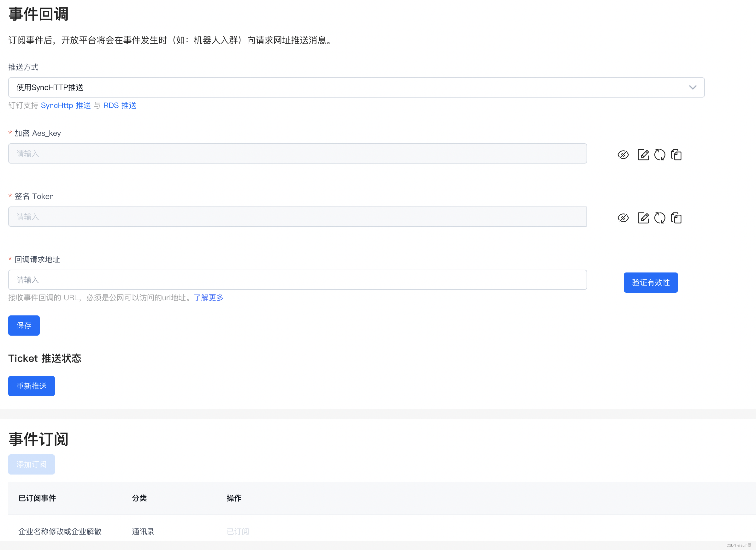Image resolution: width=756 pixels, height=550 pixels.
Task: Open the RDS 推送 link
Action: tap(120, 105)
